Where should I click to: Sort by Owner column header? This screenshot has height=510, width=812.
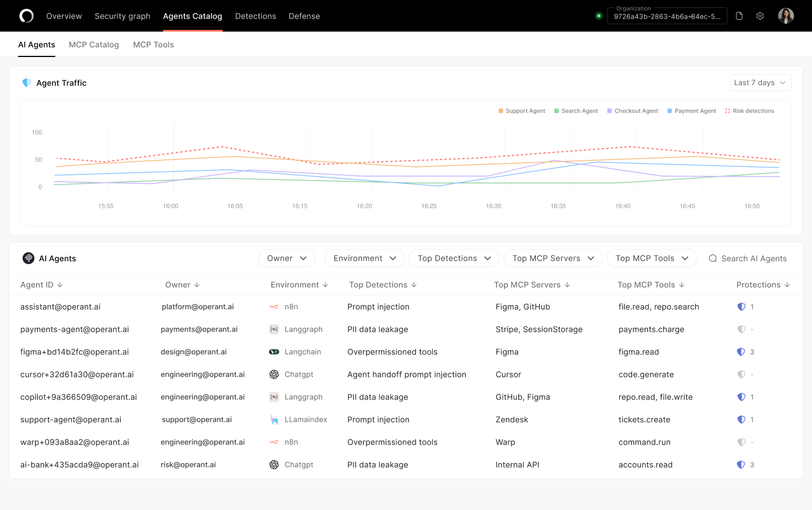pyautogui.click(x=182, y=285)
